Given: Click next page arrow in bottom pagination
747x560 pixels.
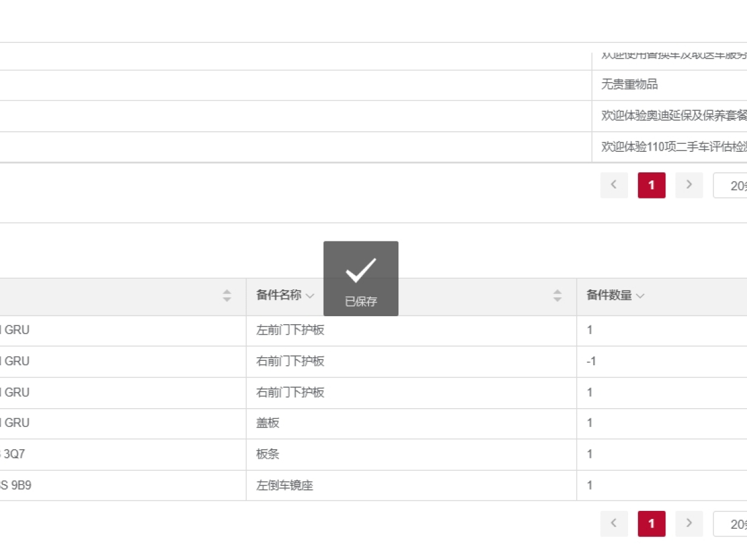Looking at the screenshot, I should point(688,523).
